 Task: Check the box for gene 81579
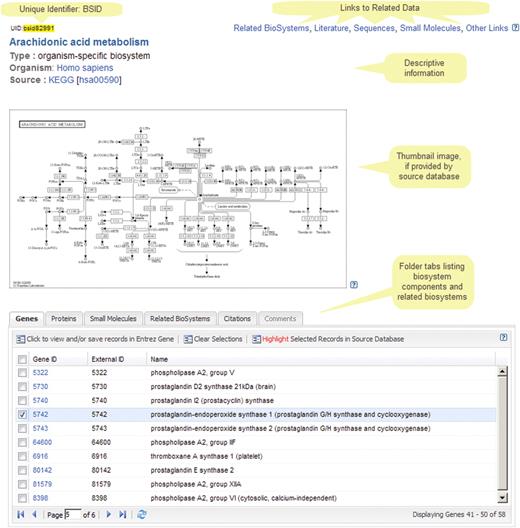pyautogui.click(x=22, y=484)
